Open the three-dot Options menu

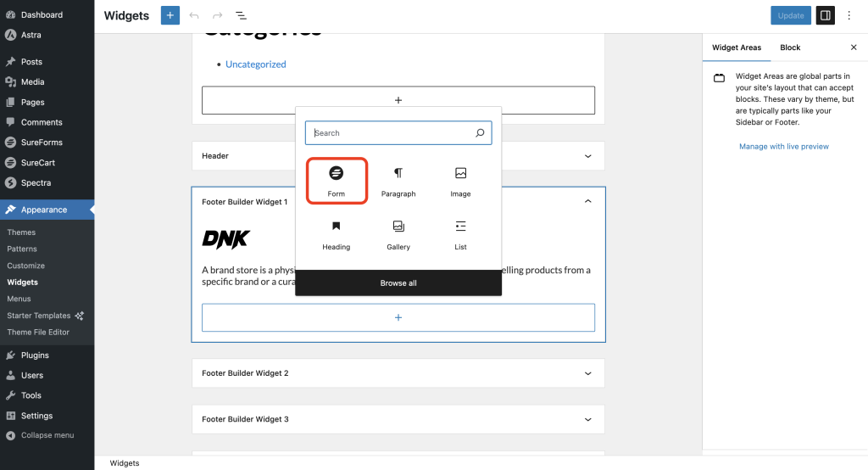pyautogui.click(x=849, y=15)
